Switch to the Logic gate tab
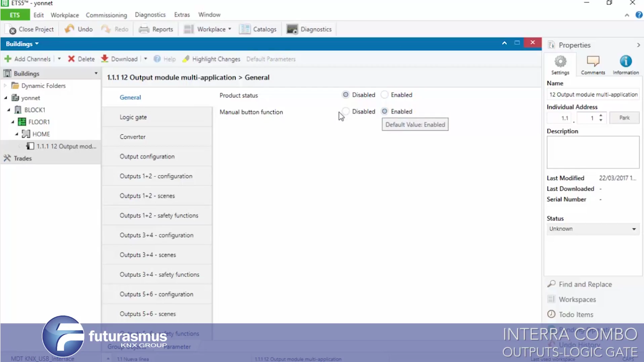 point(133,117)
